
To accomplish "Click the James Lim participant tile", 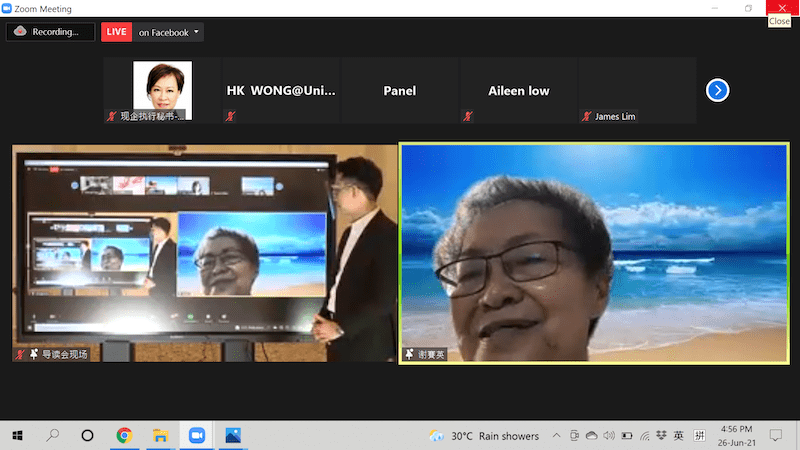I will (x=637, y=91).
